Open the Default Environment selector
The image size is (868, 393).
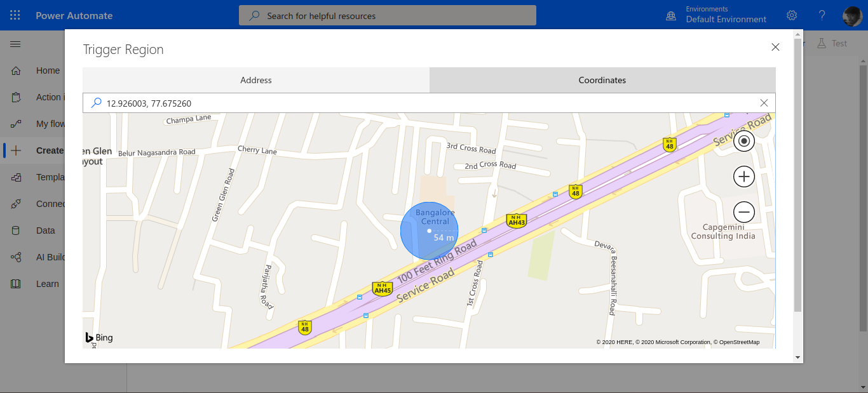(726, 19)
